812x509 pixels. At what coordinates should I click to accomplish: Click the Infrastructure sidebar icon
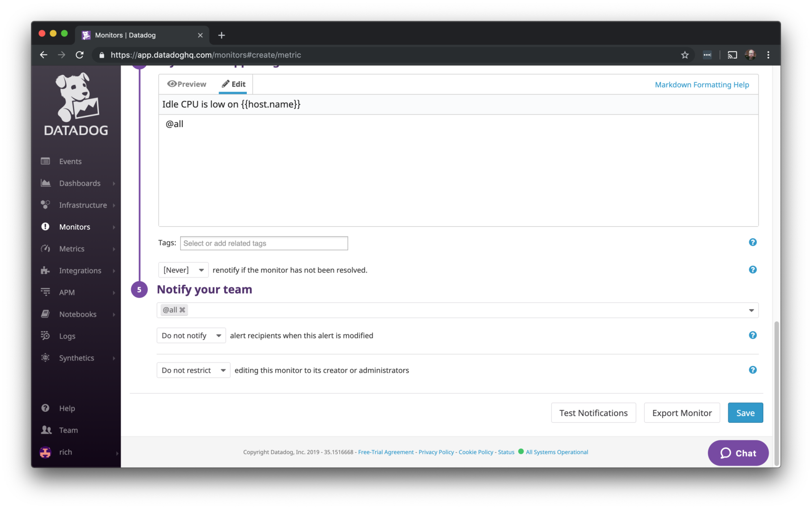47,205
